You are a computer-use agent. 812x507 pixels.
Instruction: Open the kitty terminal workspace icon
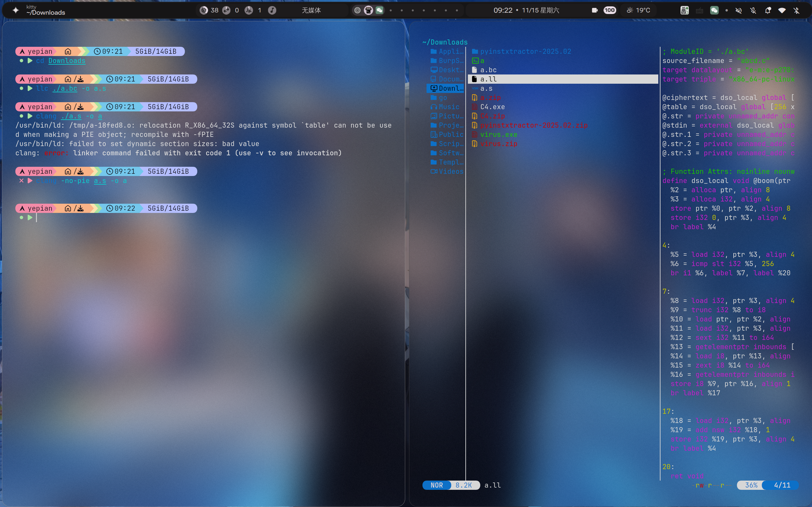[x=369, y=10]
